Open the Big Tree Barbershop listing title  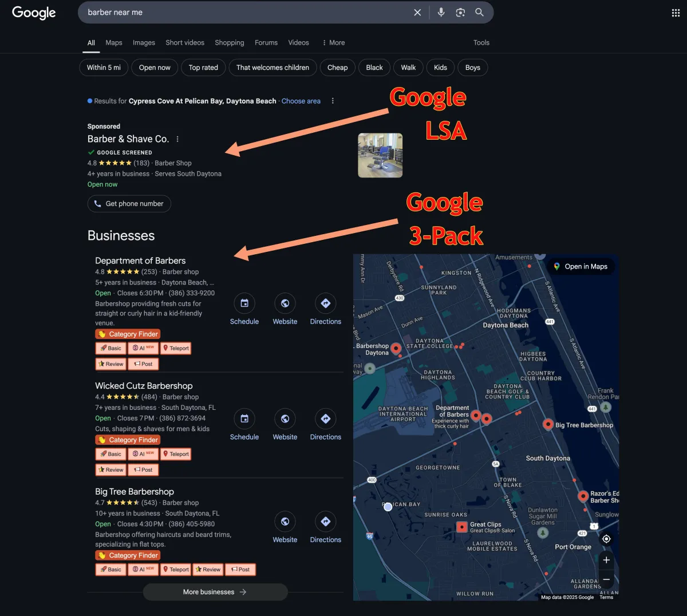(x=135, y=492)
